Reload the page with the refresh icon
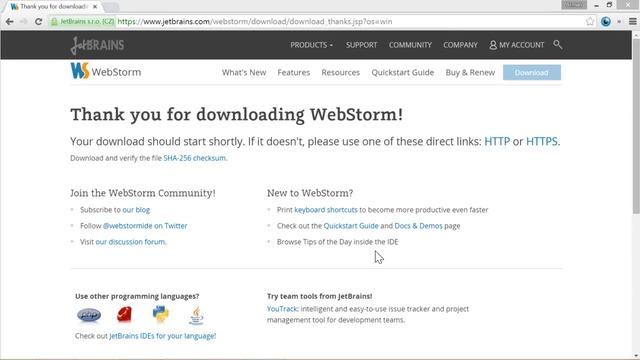The height and width of the screenshot is (360, 640). point(38,22)
